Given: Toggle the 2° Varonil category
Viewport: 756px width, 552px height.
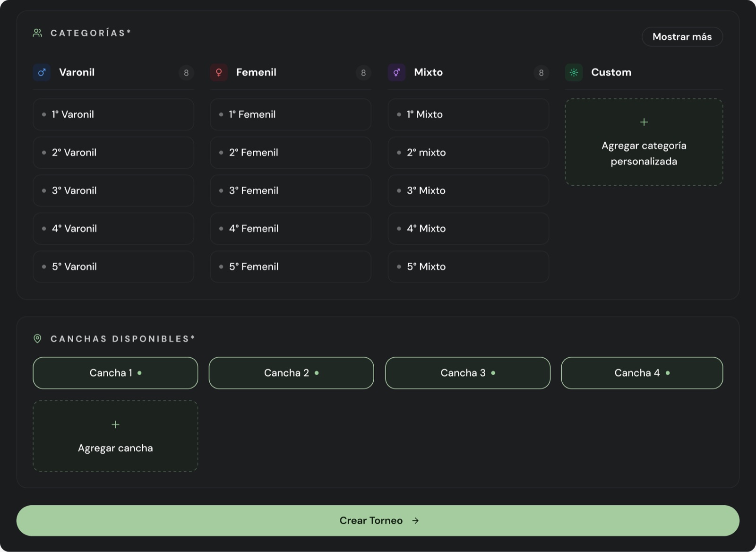Looking at the screenshot, I should 113,153.
